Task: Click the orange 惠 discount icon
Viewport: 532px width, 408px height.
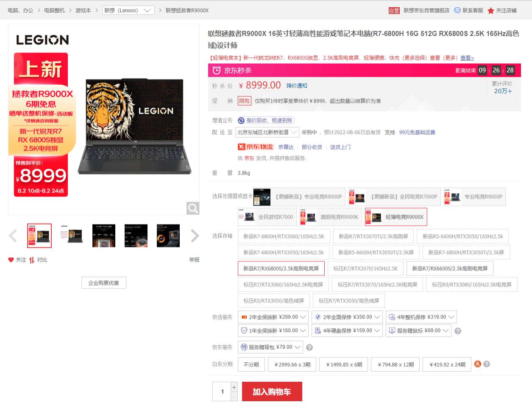Action: pyautogui.click(x=478, y=364)
